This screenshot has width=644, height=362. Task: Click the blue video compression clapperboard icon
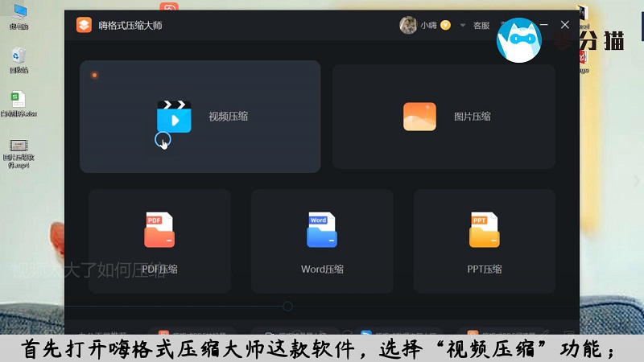pos(174,117)
